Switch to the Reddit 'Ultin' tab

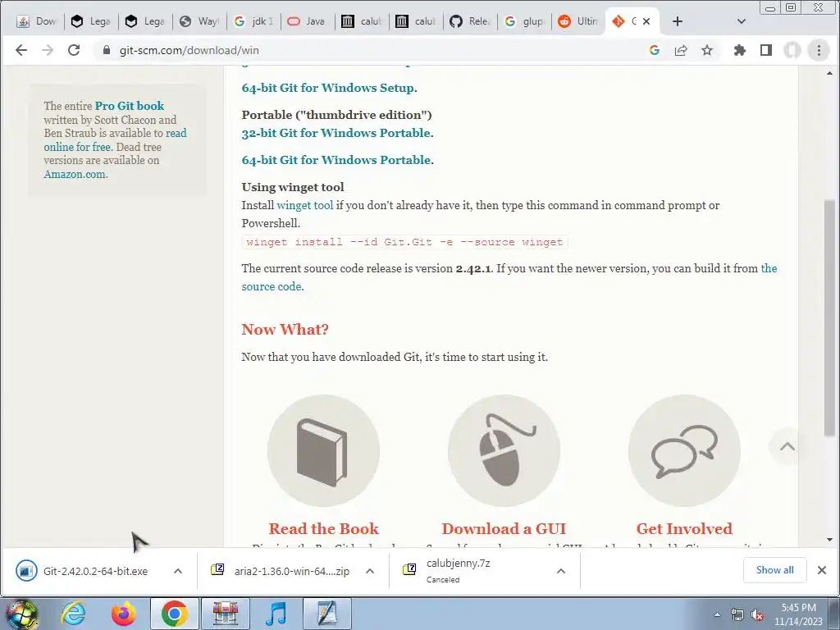click(578, 21)
